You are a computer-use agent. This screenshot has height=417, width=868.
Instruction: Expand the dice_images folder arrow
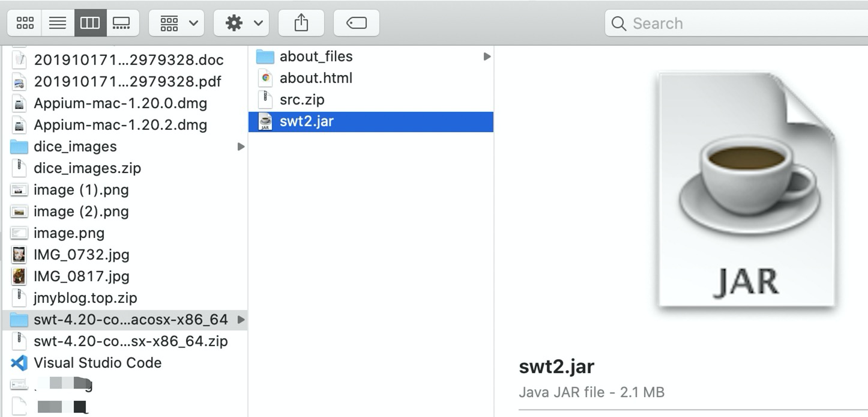coord(241,147)
